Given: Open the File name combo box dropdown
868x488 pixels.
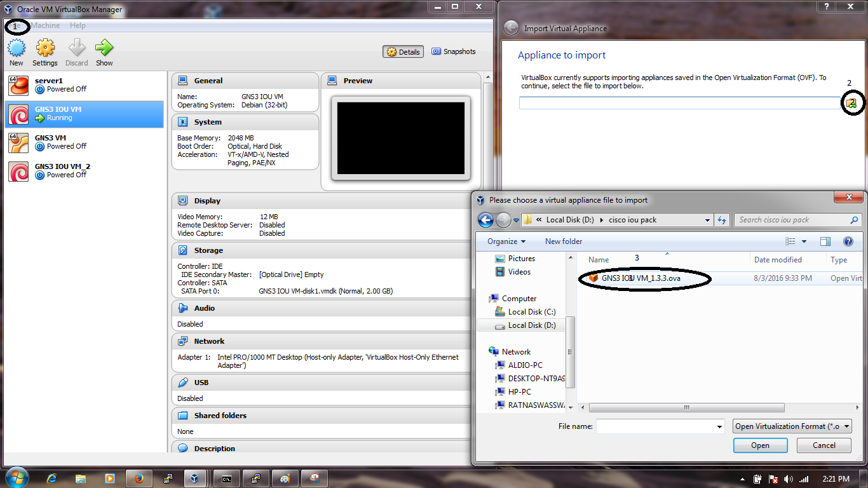Looking at the screenshot, I should (x=719, y=426).
